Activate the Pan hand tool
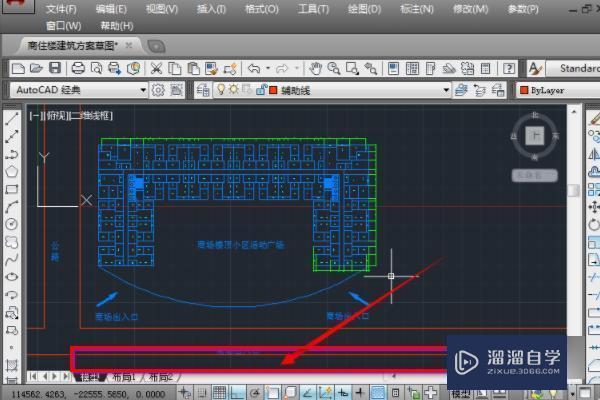The width and height of the screenshot is (600, 400). pyautogui.click(x=315, y=69)
